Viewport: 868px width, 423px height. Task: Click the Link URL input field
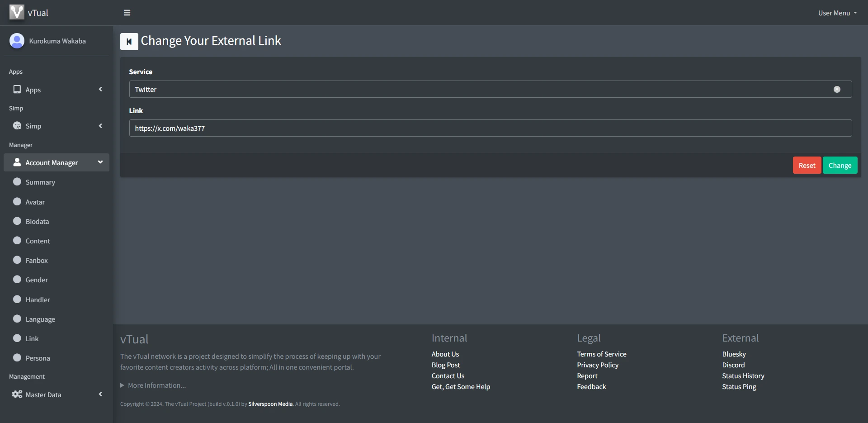point(490,128)
